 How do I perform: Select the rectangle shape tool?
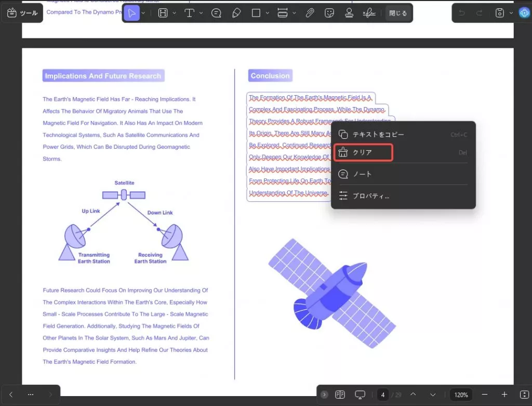click(x=256, y=13)
